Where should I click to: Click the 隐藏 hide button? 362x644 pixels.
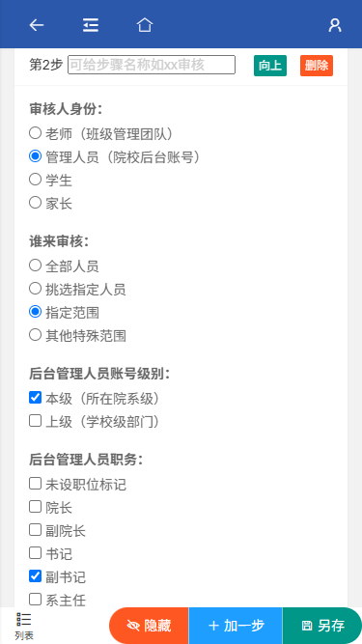click(149, 626)
